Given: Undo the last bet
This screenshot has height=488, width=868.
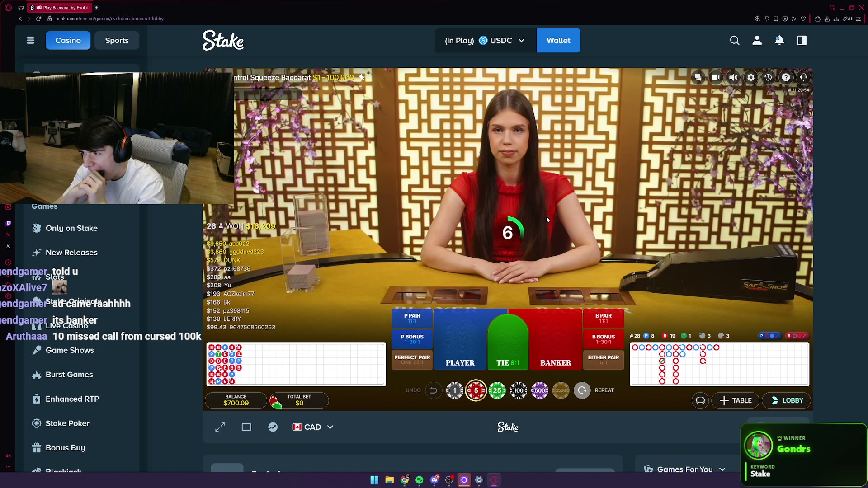Looking at the screenshot, I should pyautogui.click(x=433, y=390).
